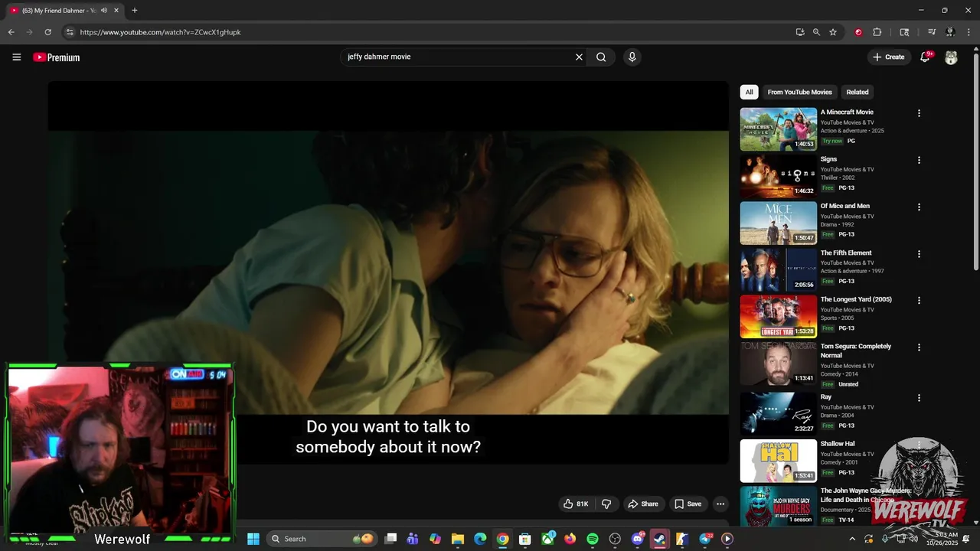
Task: Open Steam from the taskbar
Action: coord(659,539)
